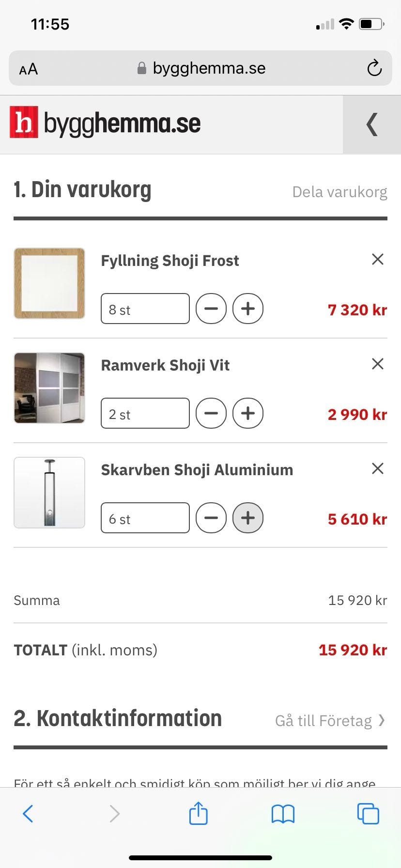401x868 pixels.
Task: Go back with Safari back arrow
Action: coord(28,814)
